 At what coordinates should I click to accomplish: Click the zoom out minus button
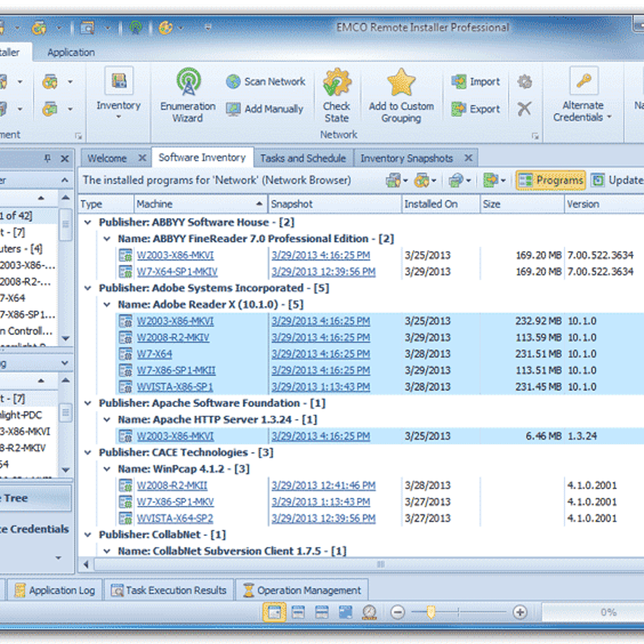(398, 612)
